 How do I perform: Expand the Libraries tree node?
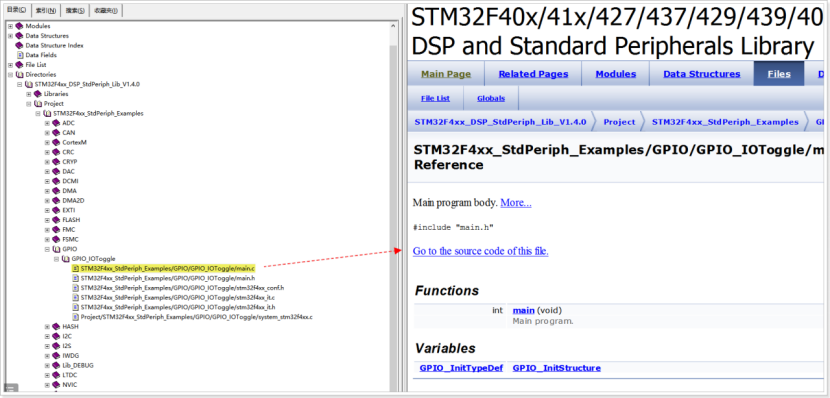29,94
